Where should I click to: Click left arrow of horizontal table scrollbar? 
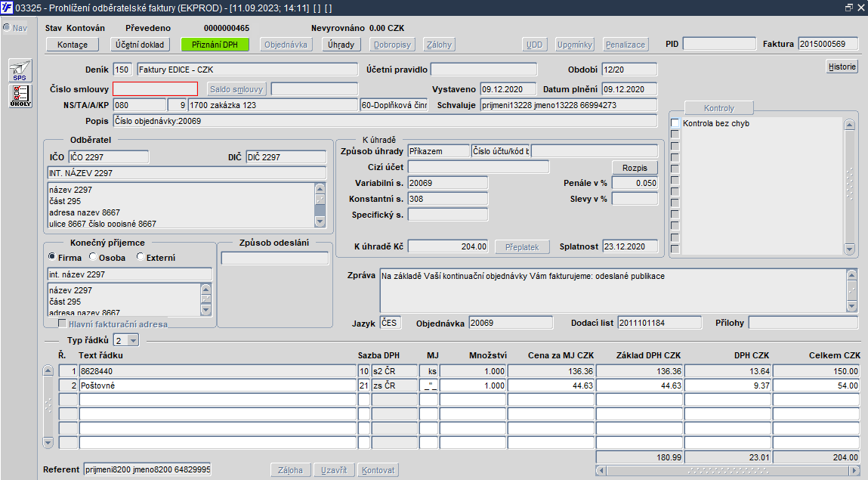[601, 471]
